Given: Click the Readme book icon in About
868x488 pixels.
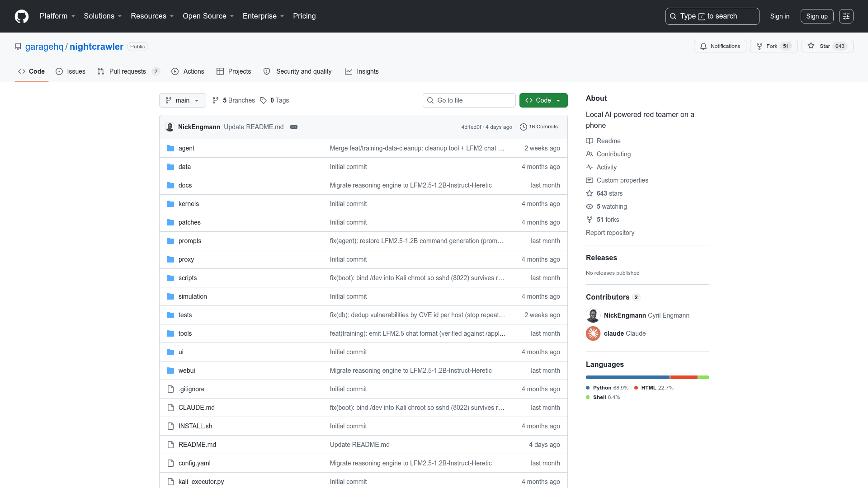Looking at the screenshot, I should (590, 141).
